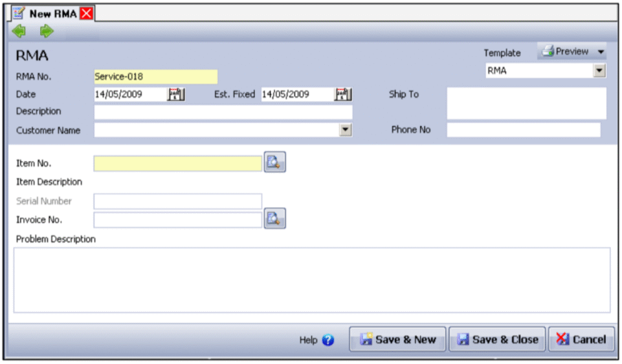
Task: Click the RMA No. field Service-018
Action: click(155, 76)
